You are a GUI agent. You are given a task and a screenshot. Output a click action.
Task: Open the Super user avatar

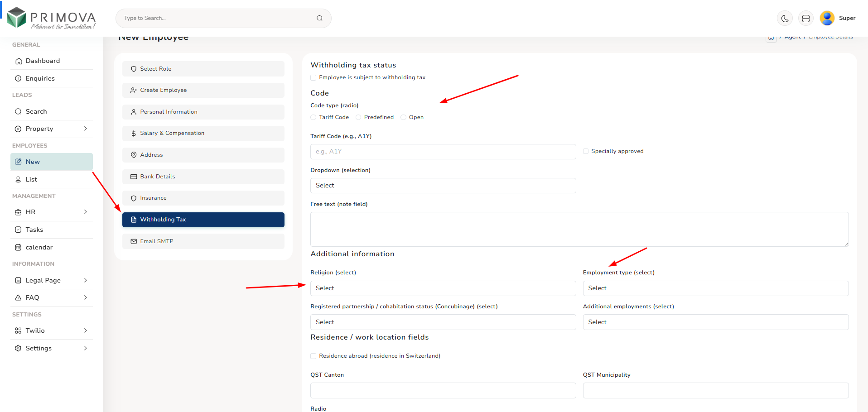827,18
